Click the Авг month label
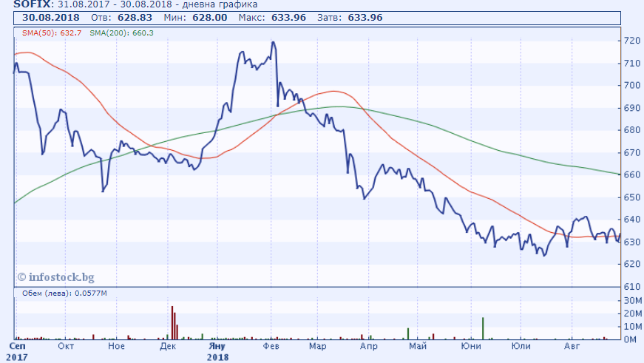 coord(572,346)
